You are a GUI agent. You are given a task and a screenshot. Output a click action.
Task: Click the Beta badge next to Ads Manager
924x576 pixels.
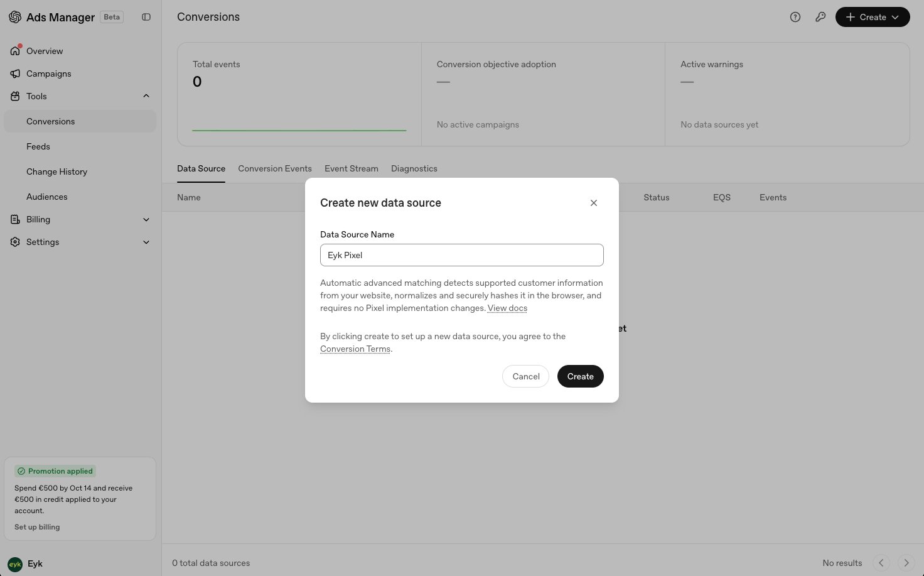tap(112, 17)
